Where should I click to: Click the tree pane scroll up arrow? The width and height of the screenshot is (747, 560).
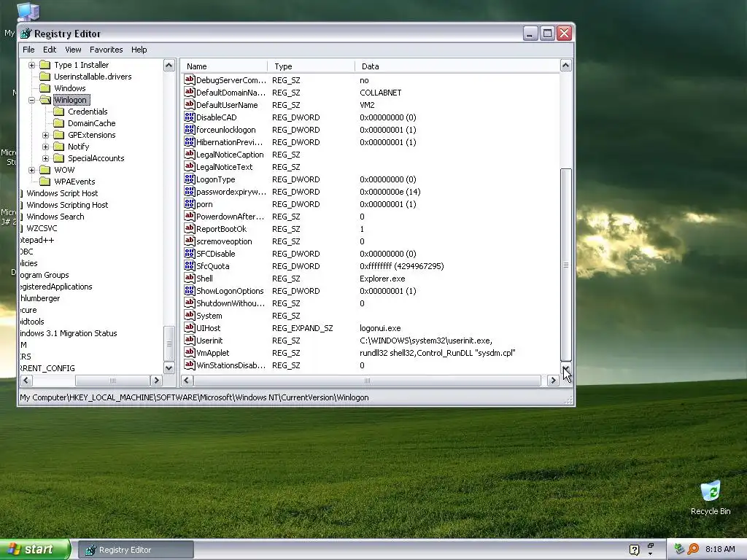pyautogui.click(x=169, y=65)
